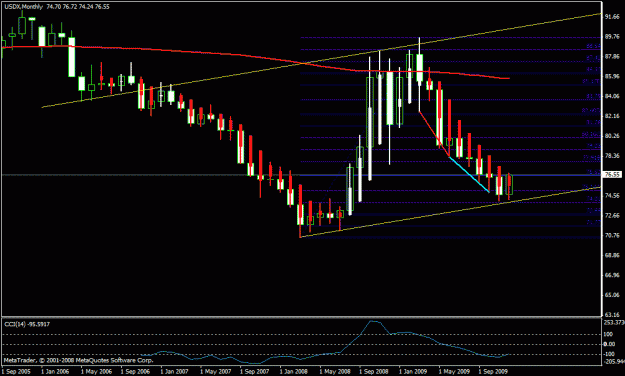Select the 66.96 price axis label
The width and height of the screenshot is (625, 376).
click(x=612, y=275)
